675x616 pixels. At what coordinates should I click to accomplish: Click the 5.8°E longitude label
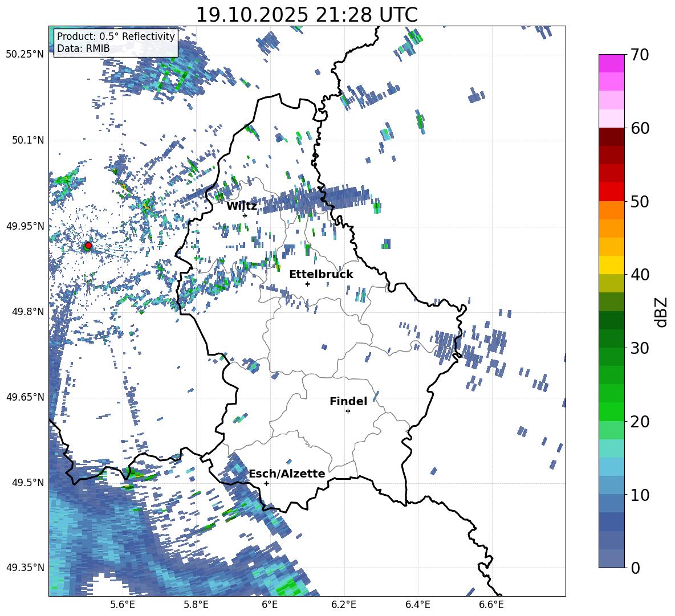tap(196, 605)
